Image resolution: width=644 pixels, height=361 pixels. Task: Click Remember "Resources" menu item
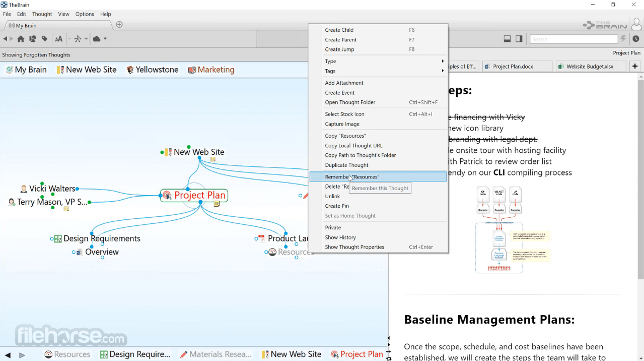click(378, 177)
